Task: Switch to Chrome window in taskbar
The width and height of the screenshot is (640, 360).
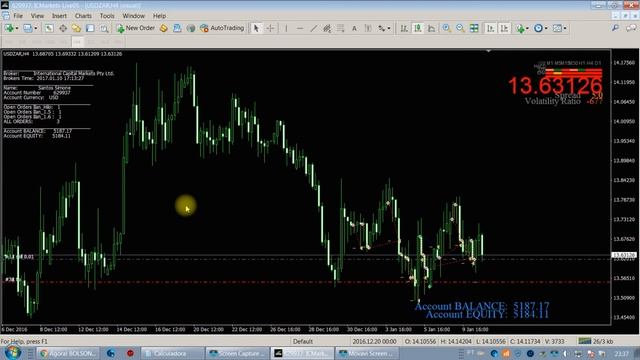Action: click(x=68, y=353)
